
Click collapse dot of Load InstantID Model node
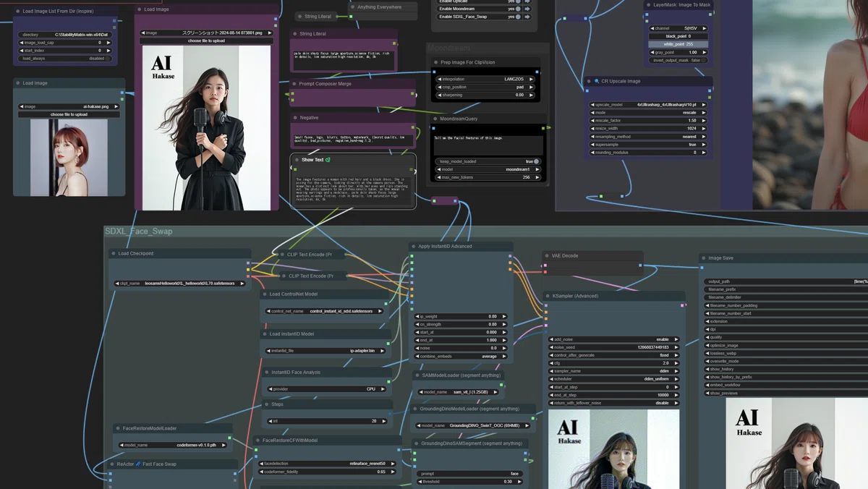[x=265, y=333]
